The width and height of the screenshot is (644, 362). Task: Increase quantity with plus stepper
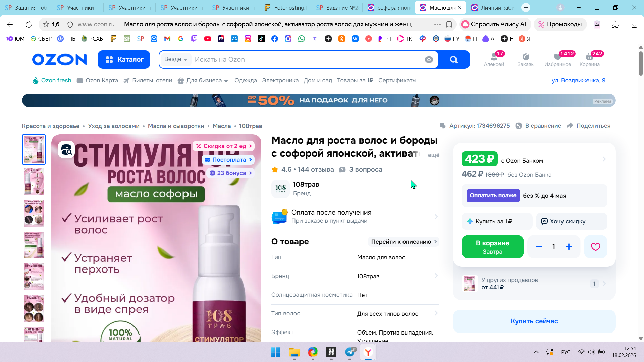click(569, 247)
